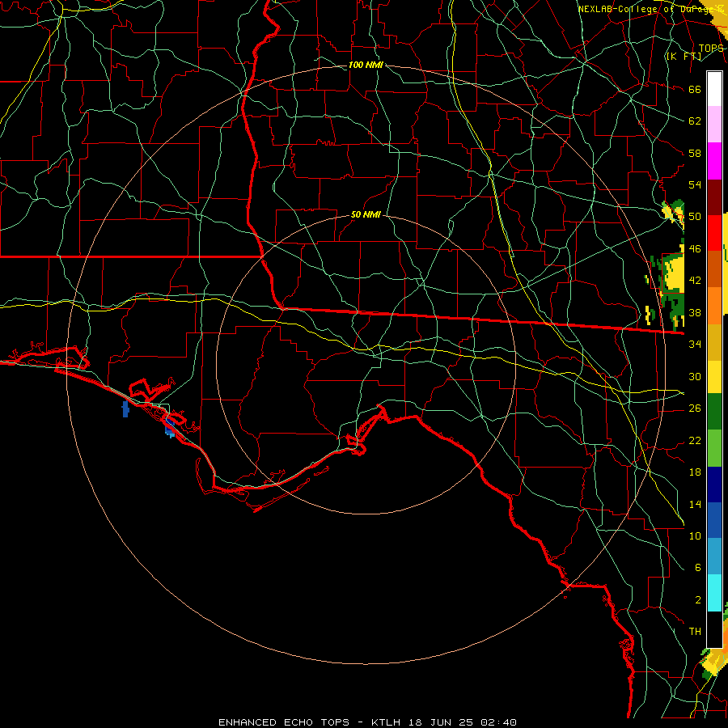
Task: Click the legend value 14
Action: pos(695,504)
